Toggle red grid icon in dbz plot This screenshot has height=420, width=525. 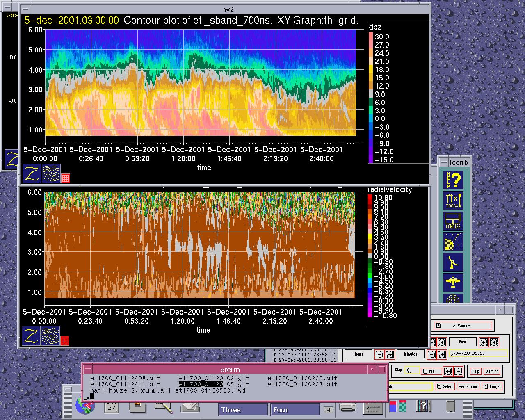[x=66, y=178]
